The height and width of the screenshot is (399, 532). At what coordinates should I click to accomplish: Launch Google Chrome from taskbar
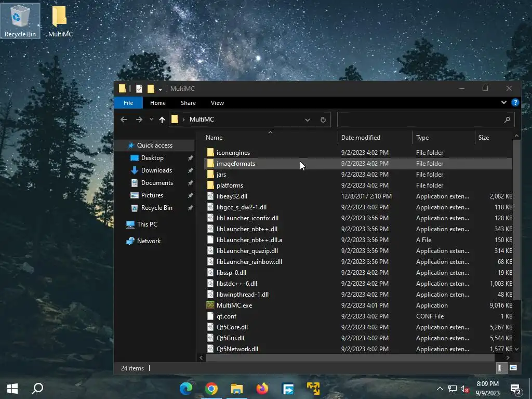click(211, 389)
